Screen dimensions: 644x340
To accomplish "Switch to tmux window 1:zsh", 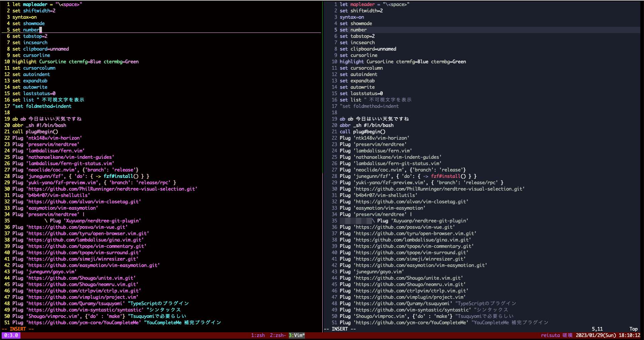I will [x=258, y=335].
